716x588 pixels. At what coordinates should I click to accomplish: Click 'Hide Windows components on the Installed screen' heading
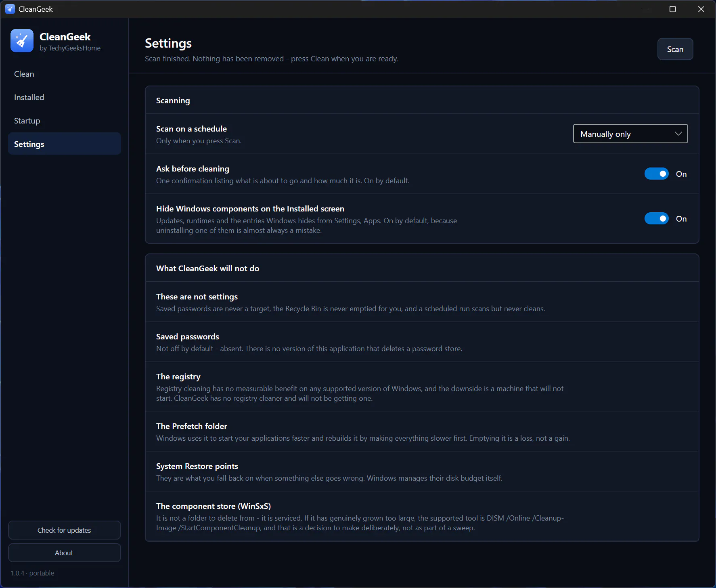coord(250,209)
